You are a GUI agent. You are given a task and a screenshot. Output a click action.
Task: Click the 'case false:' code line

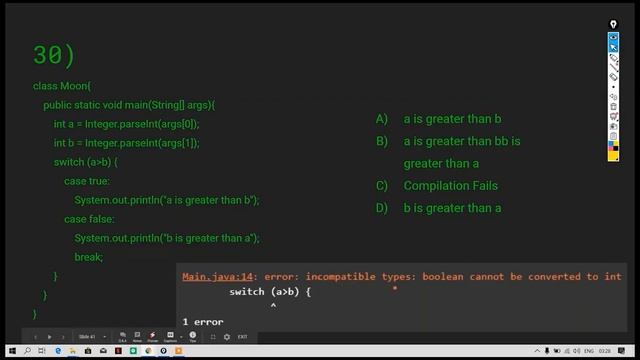[89, 219]
